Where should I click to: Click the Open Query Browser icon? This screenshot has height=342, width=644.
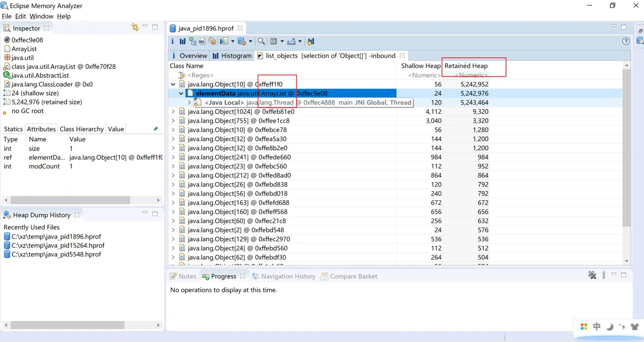point(242,41)
